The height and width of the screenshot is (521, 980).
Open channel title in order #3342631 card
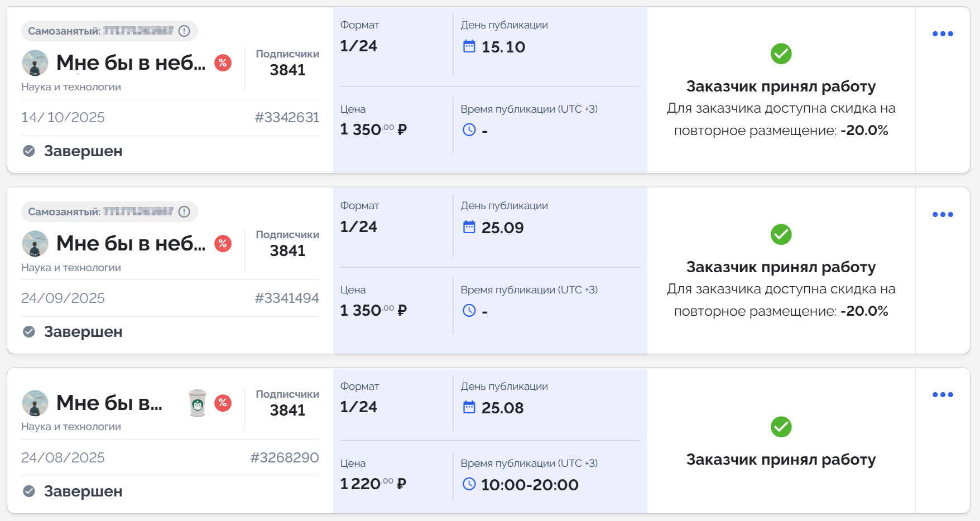coord(131,63)
